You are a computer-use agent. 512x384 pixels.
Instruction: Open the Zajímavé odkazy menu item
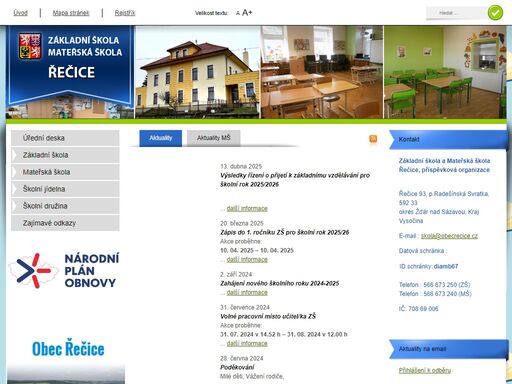pyautogui.click(x=65, y=223)
